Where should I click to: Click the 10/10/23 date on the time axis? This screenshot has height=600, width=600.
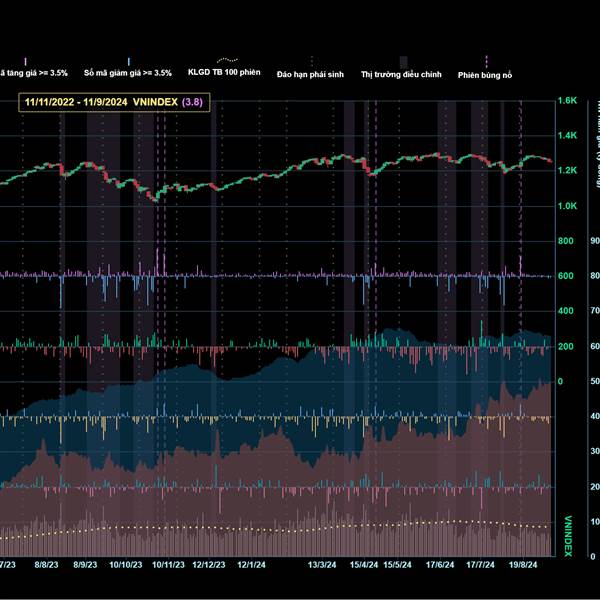(x=126, y=565)
